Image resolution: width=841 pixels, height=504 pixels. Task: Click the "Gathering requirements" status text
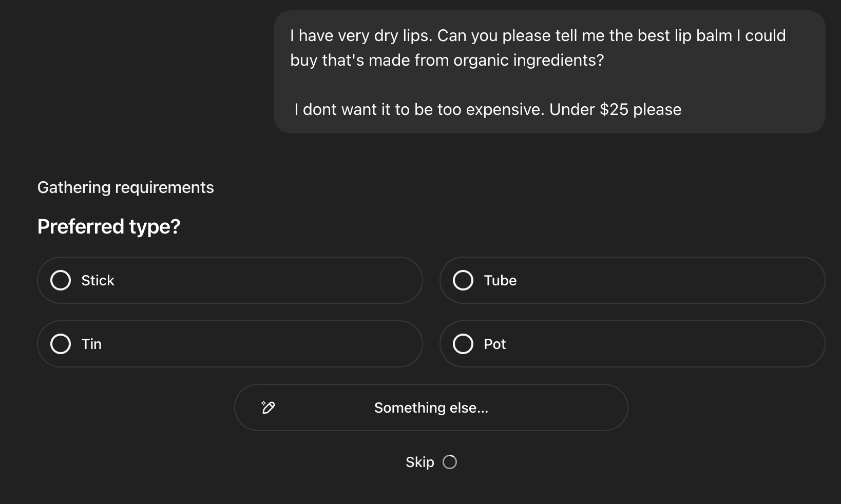[x=125, y=187]
